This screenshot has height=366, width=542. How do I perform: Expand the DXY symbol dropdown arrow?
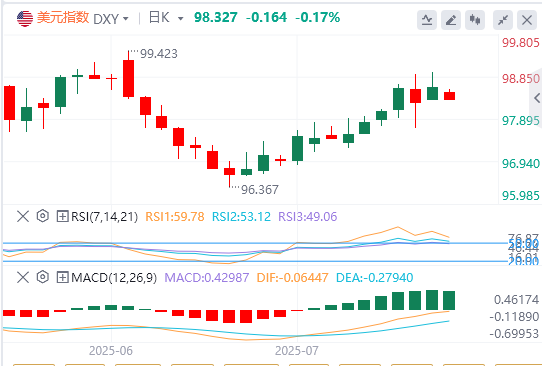(125, 19)
